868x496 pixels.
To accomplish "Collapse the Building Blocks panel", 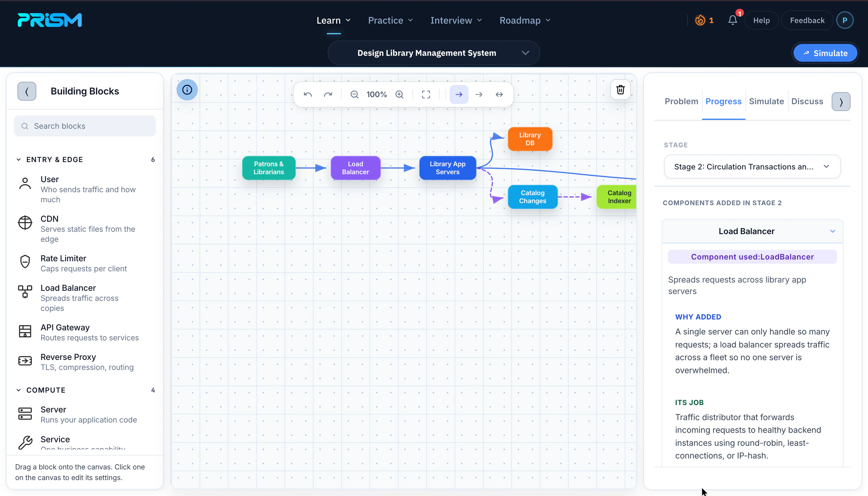I will coord(27,91).
